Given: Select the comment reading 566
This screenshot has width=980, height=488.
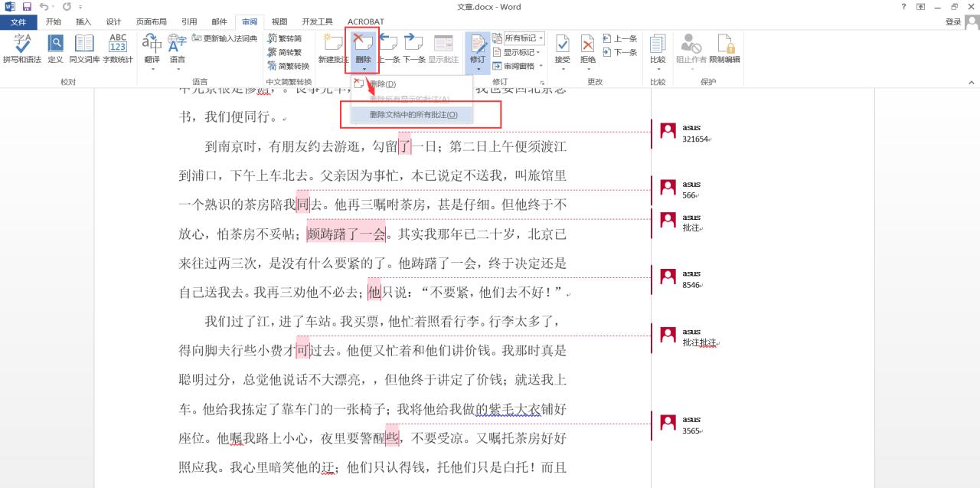Looking at the screenshot, I should coord(690,195).
